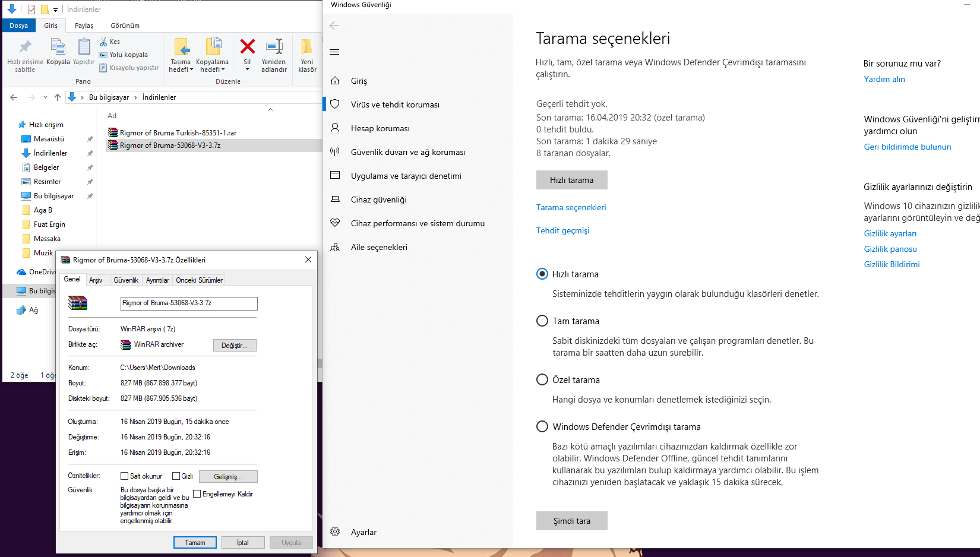Open the Fuat Ergin folder in the navigation pane
Viewport: 980px width, 557px height.
pyautogui.click(x=49, y=224)
